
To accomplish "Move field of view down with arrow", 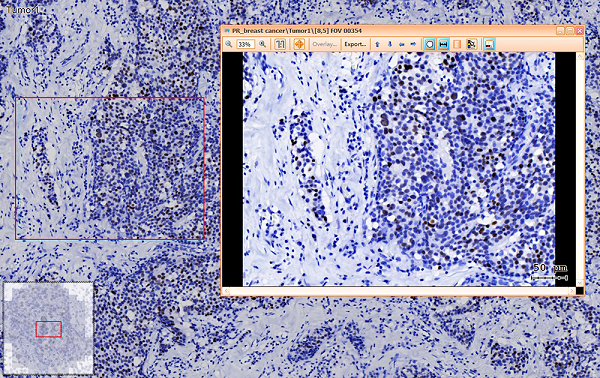I will pyautogui.click(x=390, y=44).
